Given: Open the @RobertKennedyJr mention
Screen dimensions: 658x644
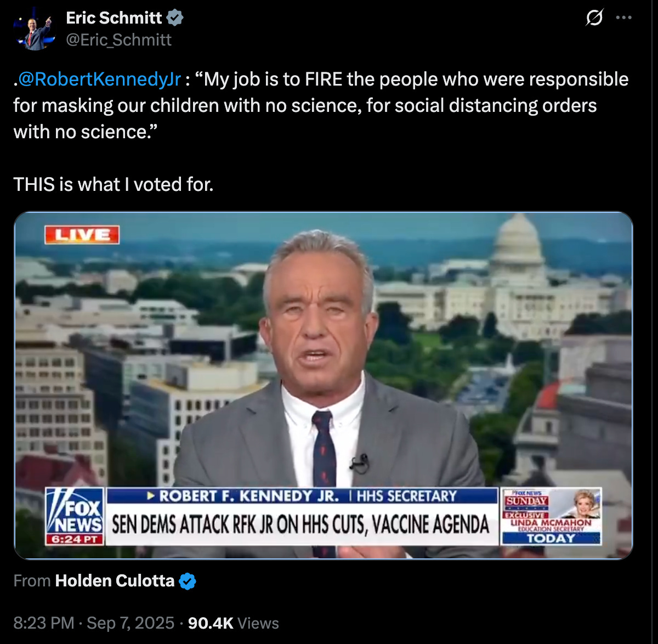Looking at the screenshot, I should point(99,80).
